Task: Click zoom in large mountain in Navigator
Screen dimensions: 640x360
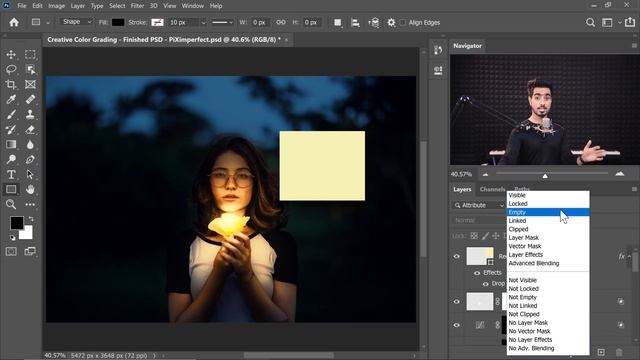Action: pos(620,174)
